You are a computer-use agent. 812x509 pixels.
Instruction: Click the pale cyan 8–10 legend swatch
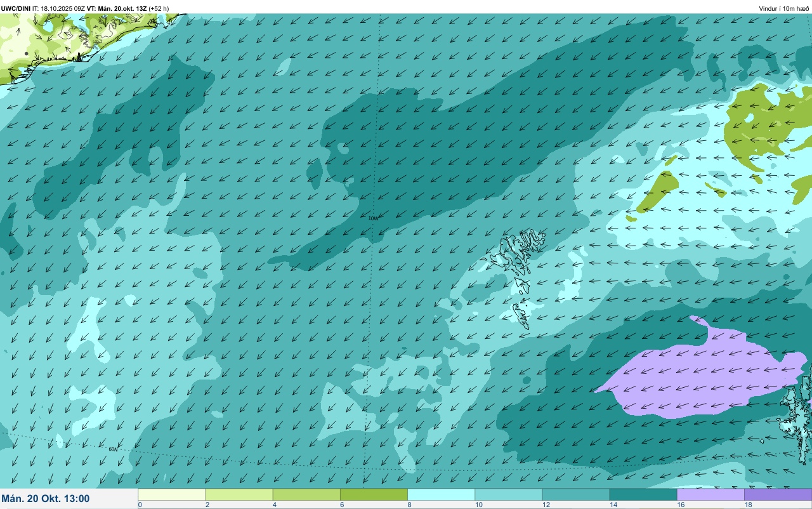441,494
